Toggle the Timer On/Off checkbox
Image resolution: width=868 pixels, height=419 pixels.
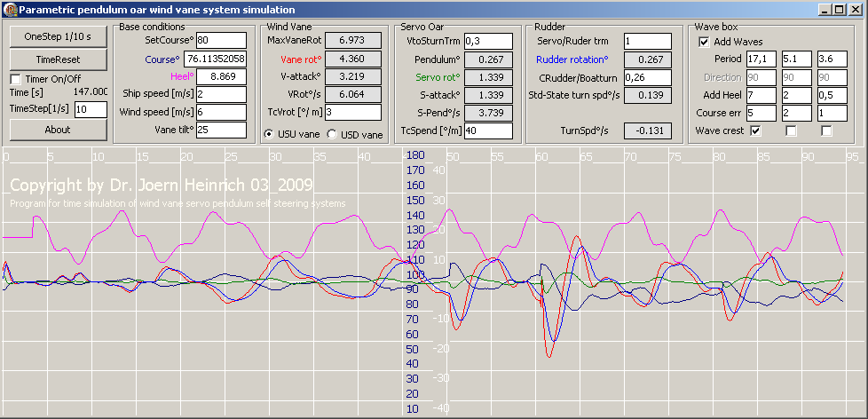(15, 79)
